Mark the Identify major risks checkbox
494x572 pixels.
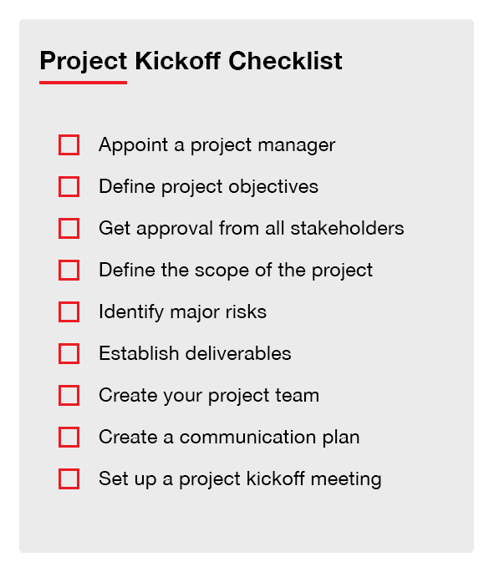point(69,312)
